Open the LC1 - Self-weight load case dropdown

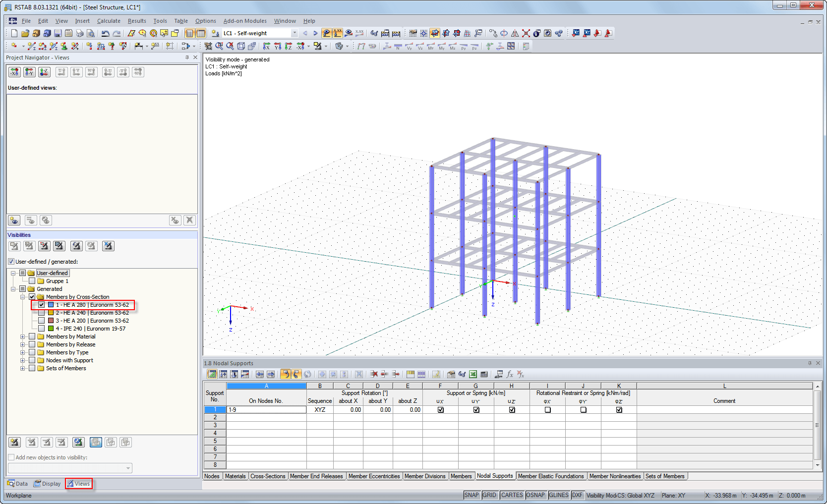tap(294, 33)
